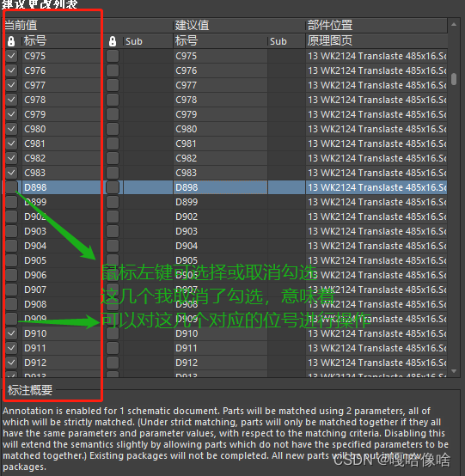The width and height of the screenshot is (465, 476).
Task: Click the 标号 header under 当前值
Action: pyautogui.click(x=61, y=41)
